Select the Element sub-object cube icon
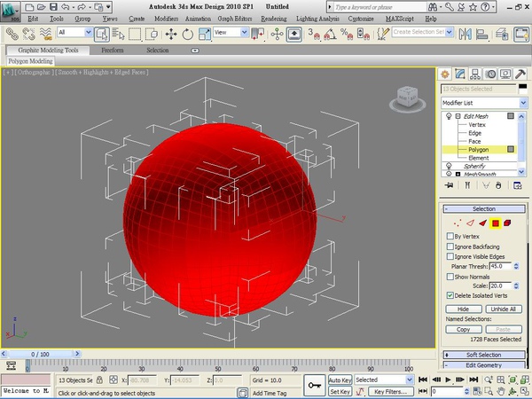This screenshot has height=399, width=532. (x=507, y=223)
